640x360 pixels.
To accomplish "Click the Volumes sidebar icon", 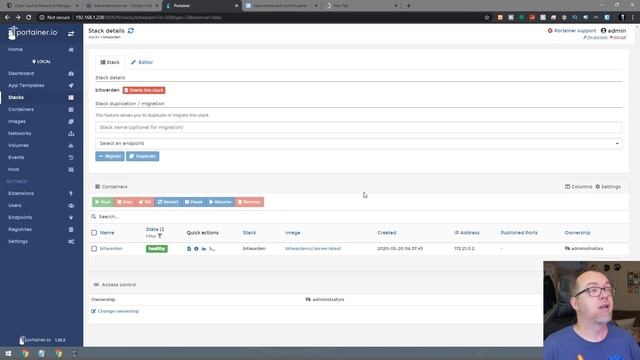I will pos(71,145).
